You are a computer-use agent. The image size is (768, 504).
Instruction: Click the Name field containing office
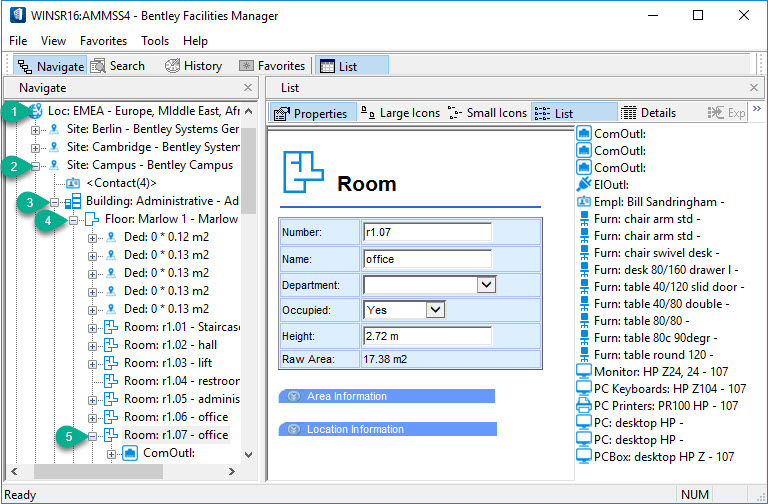click(427, 259)
